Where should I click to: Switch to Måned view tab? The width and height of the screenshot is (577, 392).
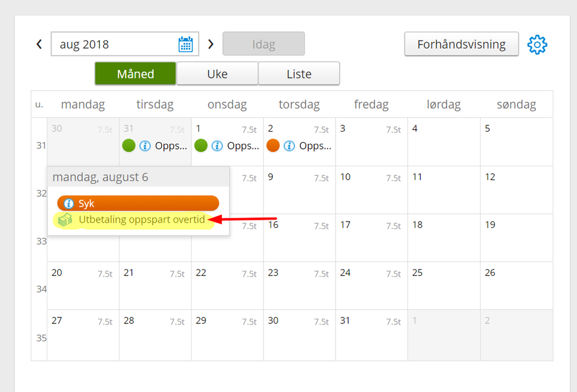(x=135, y=74)
